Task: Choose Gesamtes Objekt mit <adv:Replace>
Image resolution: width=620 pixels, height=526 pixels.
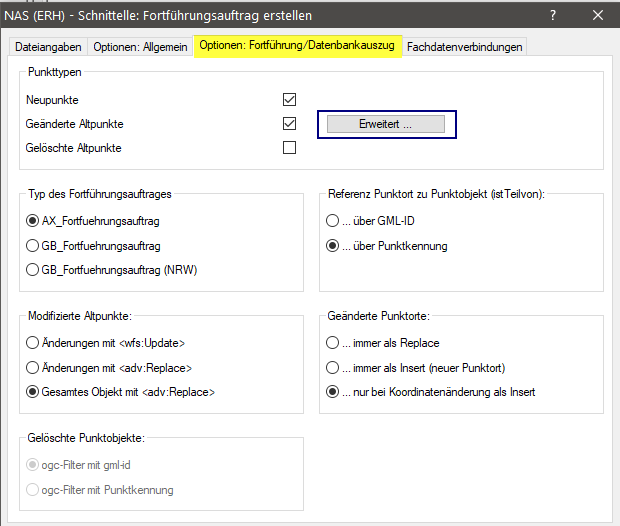Action: coord(34,392)
